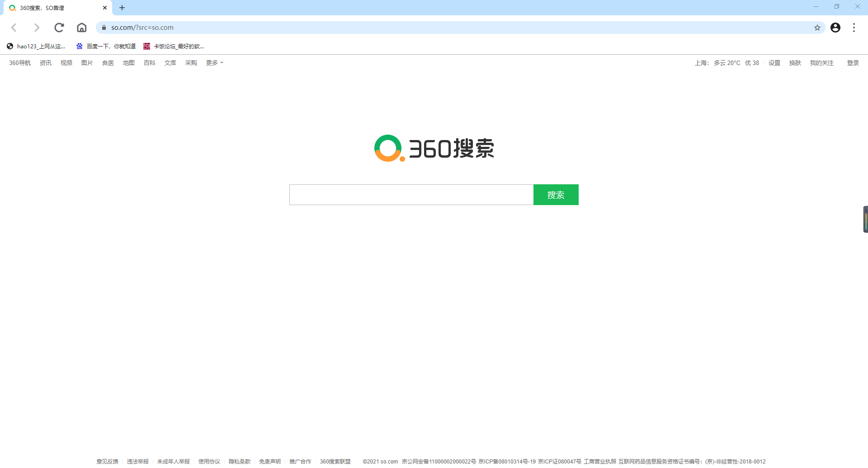Open the 工商营业执照 link
The width and height of the screenshot is (868, 468).
[x=600, y=461]
